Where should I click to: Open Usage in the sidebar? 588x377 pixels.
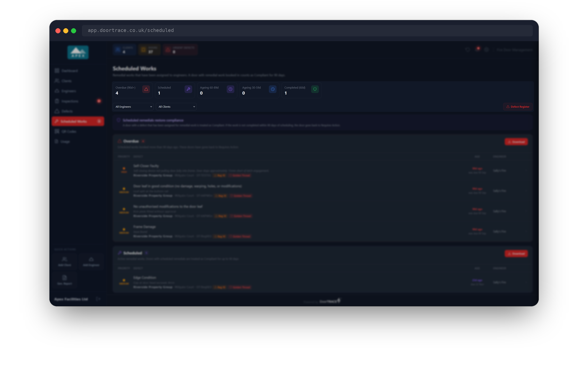pyautogui.click(x=78, y=141)
